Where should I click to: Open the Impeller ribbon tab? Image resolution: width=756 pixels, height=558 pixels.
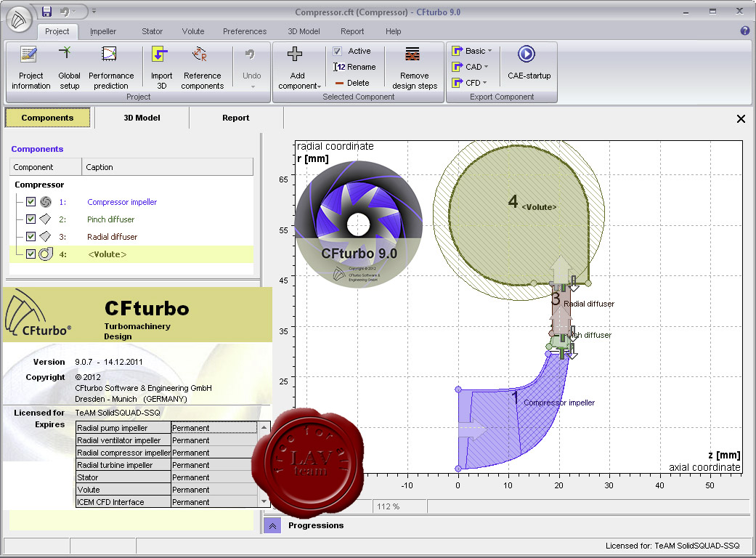pos(103,31)
